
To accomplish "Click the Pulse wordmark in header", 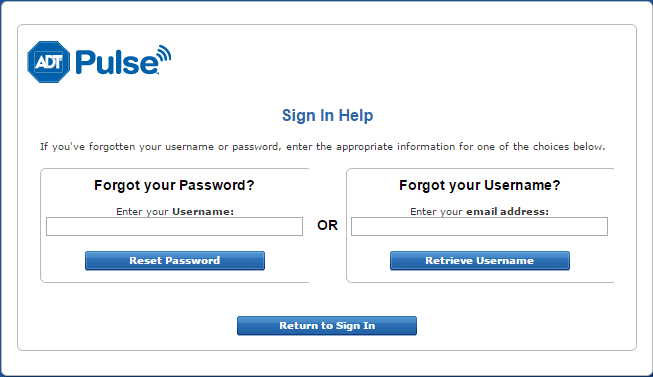I will (x=117, y=62).
